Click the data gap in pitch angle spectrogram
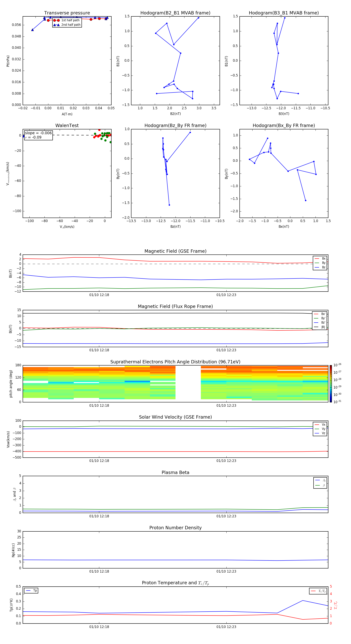The height and width of the screenshot is (644, 351). point(188,384)
